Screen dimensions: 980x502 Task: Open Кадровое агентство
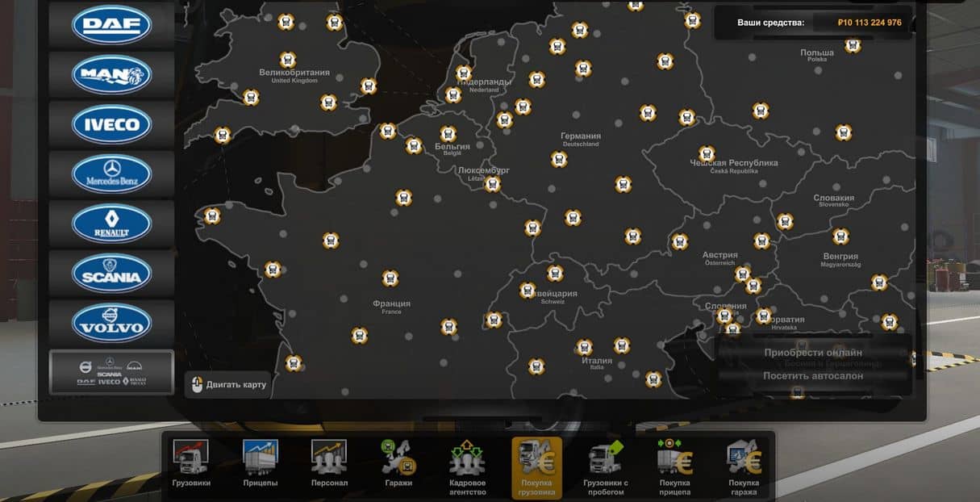pos(467,466)
